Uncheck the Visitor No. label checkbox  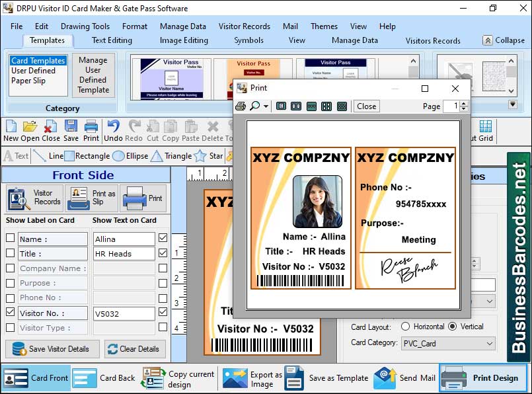click(x=10, y=313)
